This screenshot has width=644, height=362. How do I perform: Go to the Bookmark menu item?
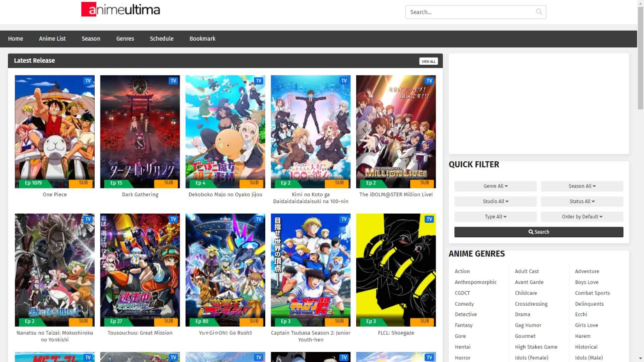point(202,39)
